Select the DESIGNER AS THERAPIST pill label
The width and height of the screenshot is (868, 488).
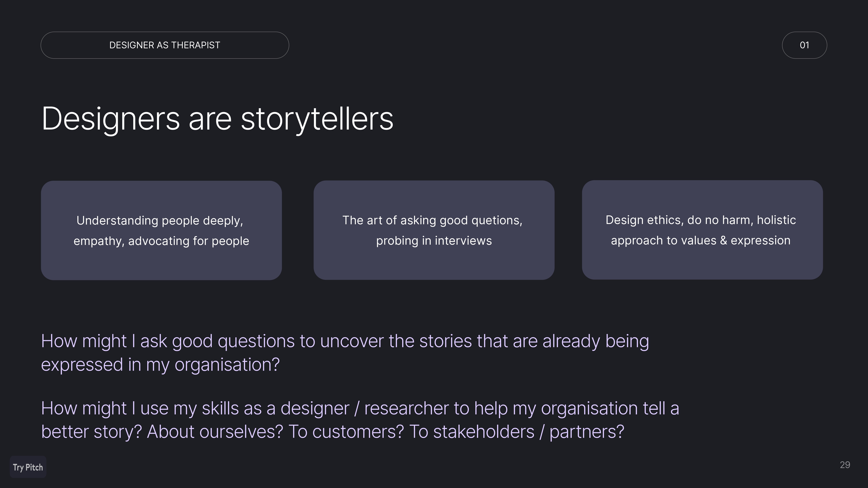point(165,45)
